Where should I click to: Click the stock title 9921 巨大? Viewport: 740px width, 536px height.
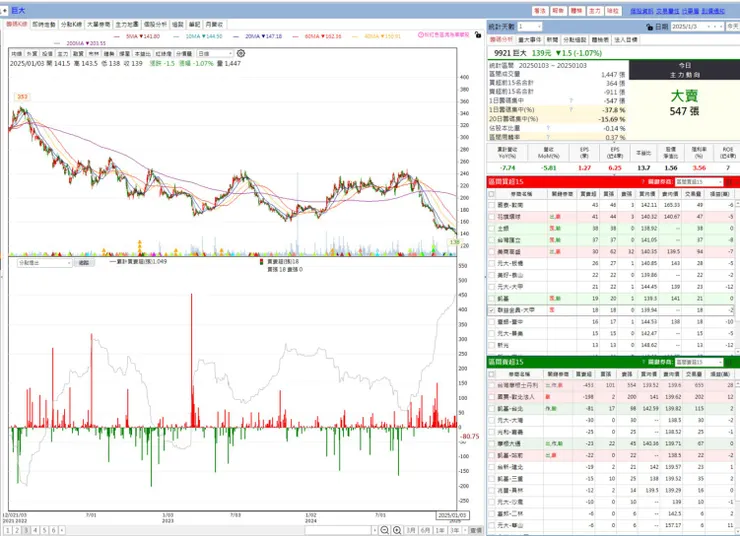click(510, 53)
